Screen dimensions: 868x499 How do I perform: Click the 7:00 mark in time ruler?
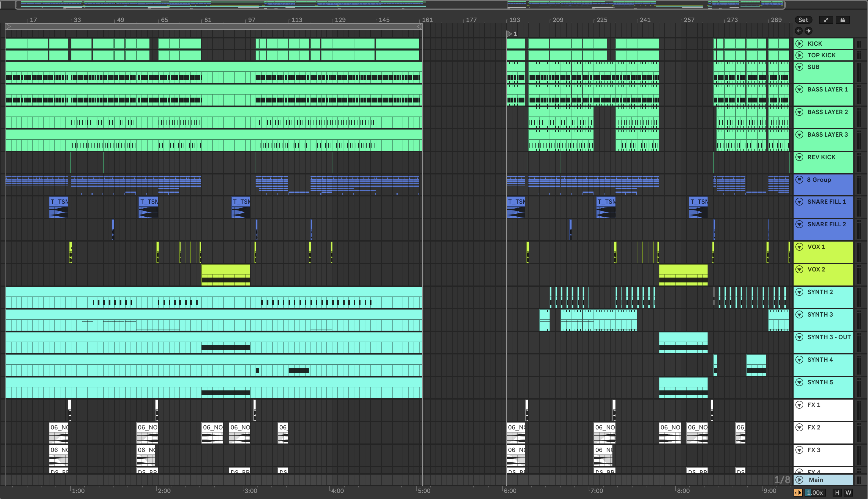pos(596,491)
